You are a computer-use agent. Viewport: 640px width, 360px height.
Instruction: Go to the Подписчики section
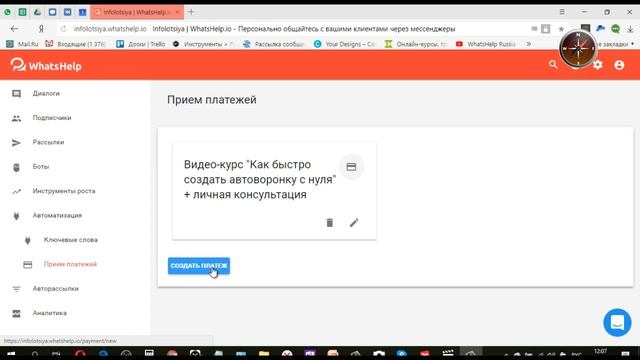[x=52, y=118]
